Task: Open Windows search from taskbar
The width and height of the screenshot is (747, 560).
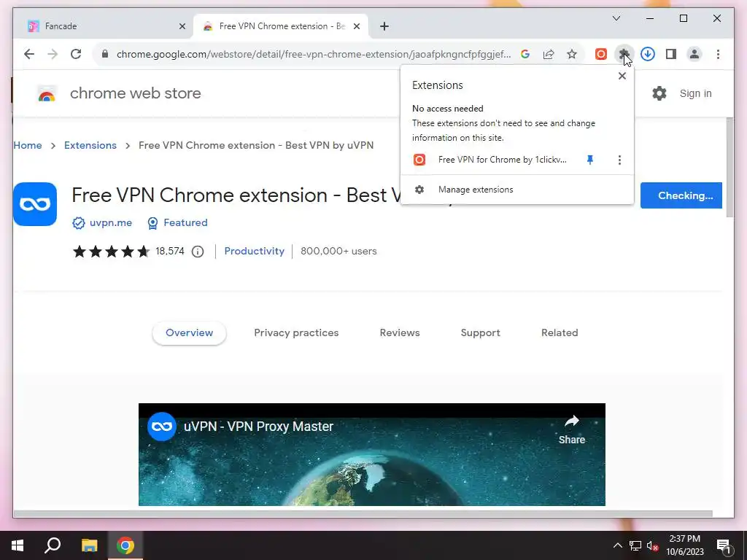Action: click(53, 545)
